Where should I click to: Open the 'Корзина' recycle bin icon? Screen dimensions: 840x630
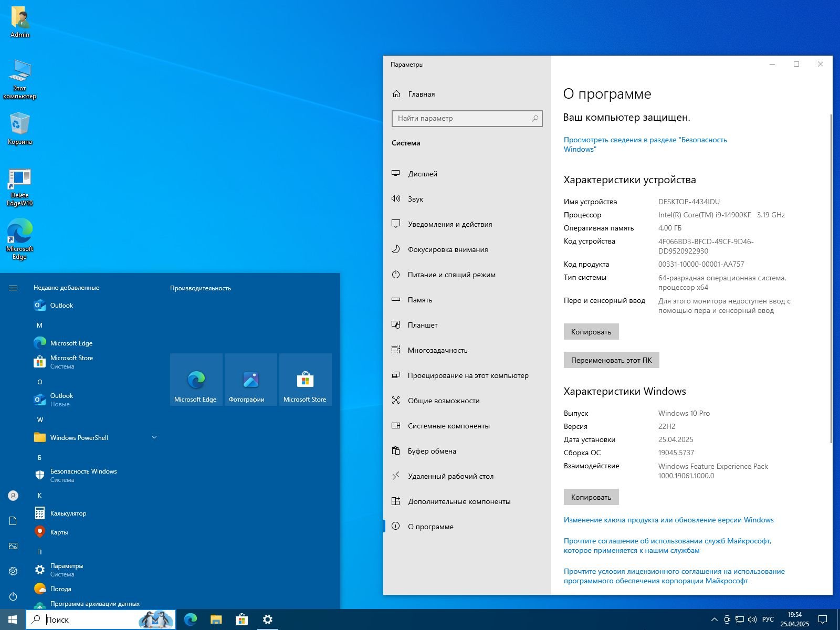click(x=20, y=129)
